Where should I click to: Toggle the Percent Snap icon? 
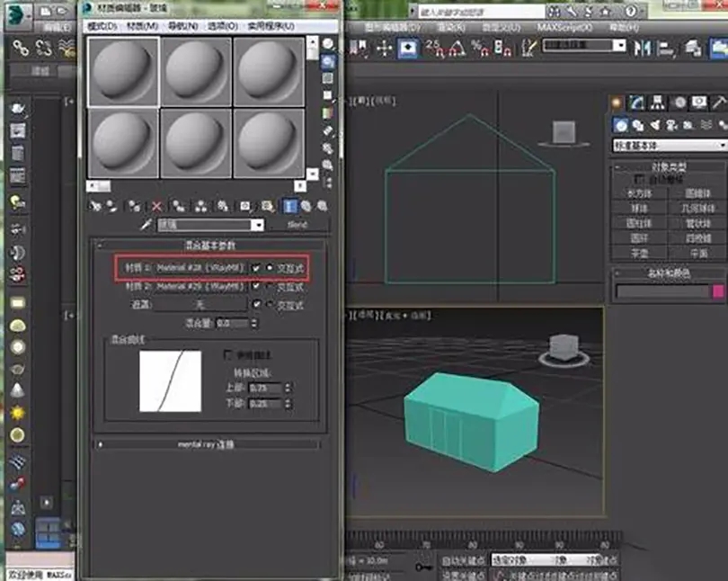(x=478, y=48)
